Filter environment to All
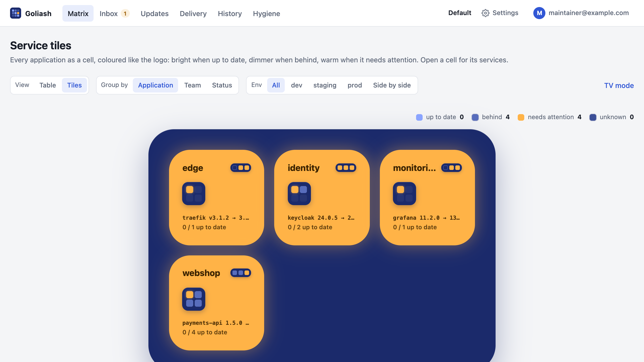The width and height of the screenshot is (644, 362). tap(276, 85)
